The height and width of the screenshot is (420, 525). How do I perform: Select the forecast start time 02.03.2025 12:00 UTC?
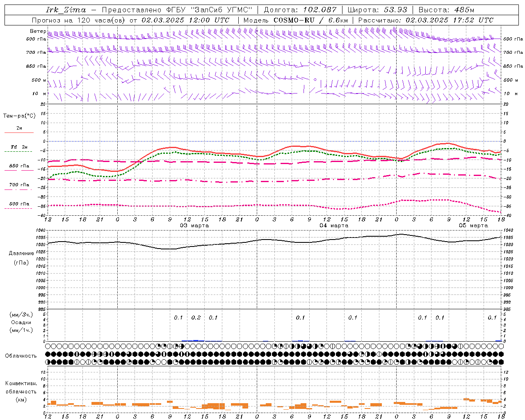click(x=185, y=20)
